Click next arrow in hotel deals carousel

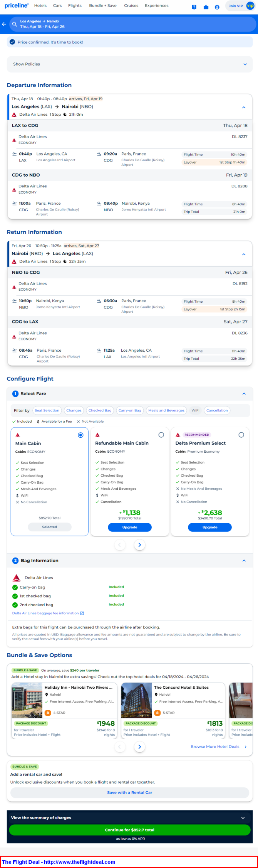[139, 747]
